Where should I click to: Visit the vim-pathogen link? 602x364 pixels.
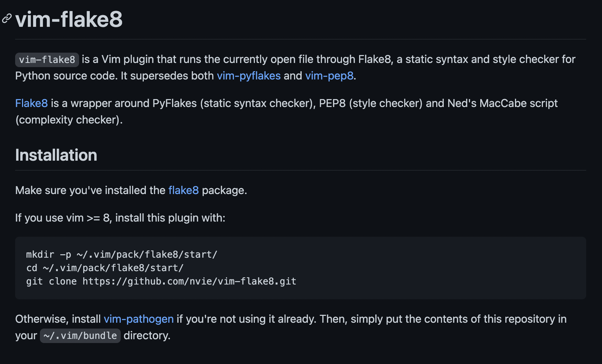(138, 319)
